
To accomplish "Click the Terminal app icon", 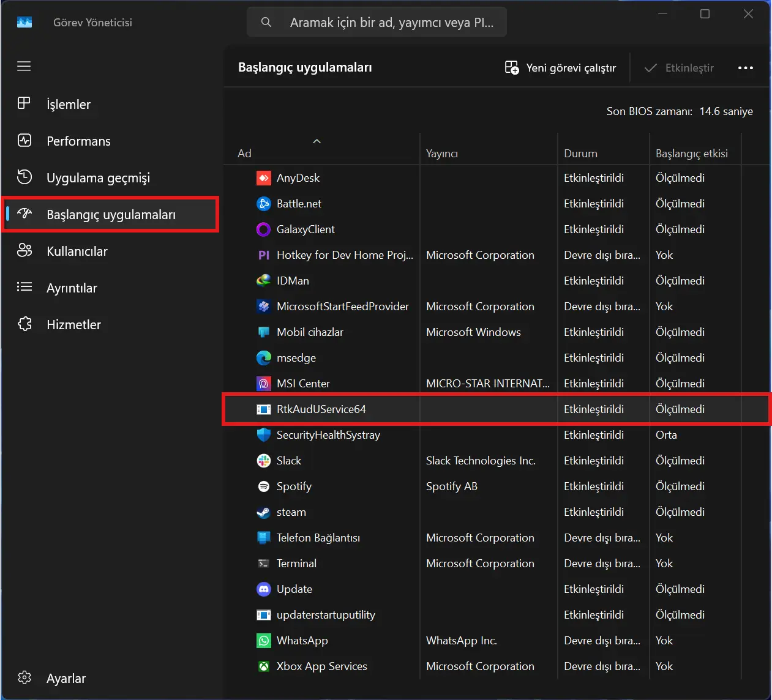I will [263, 564].
